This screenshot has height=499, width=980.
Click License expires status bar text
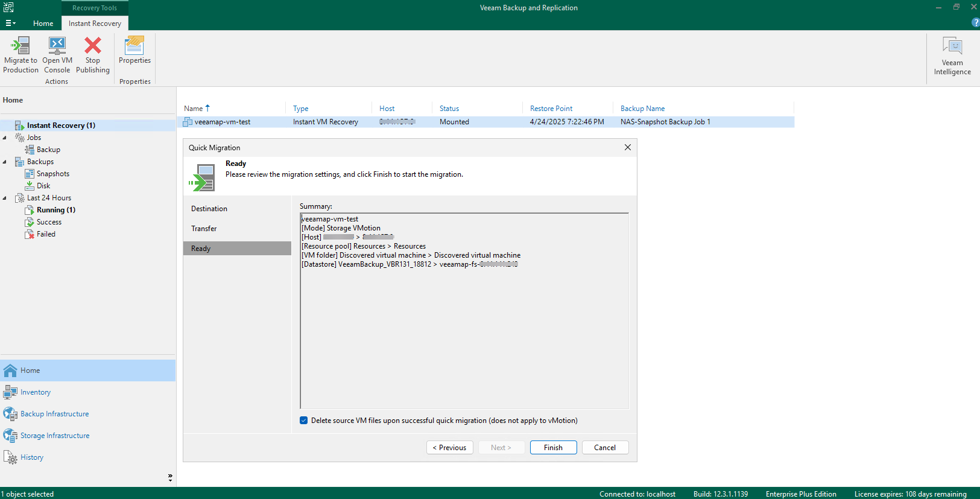pos(910,494)
